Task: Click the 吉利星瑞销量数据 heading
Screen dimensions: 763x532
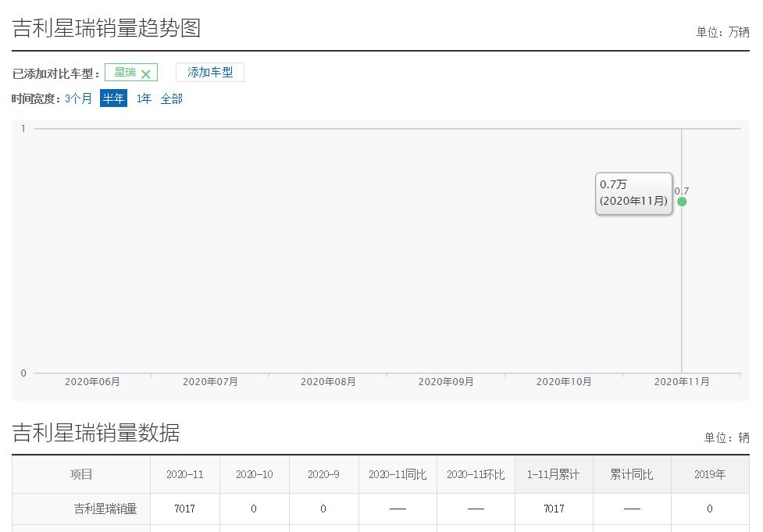Action: [96, 433]
